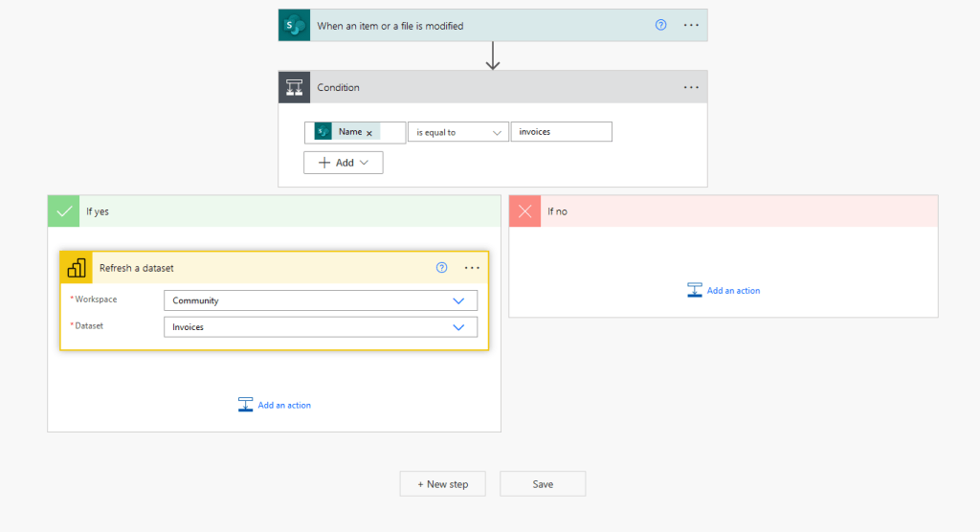
Task: Select the 'When an item or a file is modified' title
Action: (390, 26)
